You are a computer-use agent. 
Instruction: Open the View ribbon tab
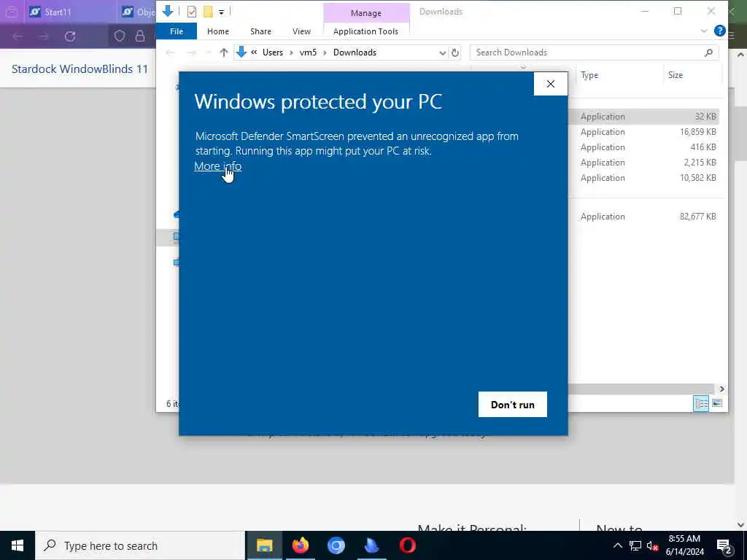pyautogui.click(x=301, y=31)
